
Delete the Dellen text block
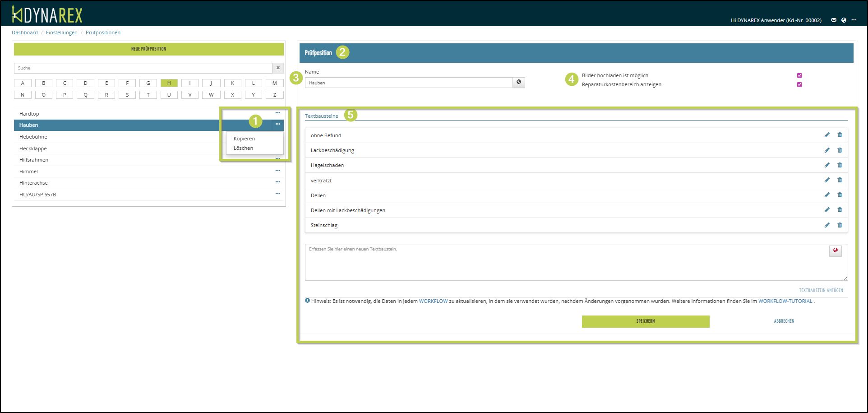coord(840,195)
